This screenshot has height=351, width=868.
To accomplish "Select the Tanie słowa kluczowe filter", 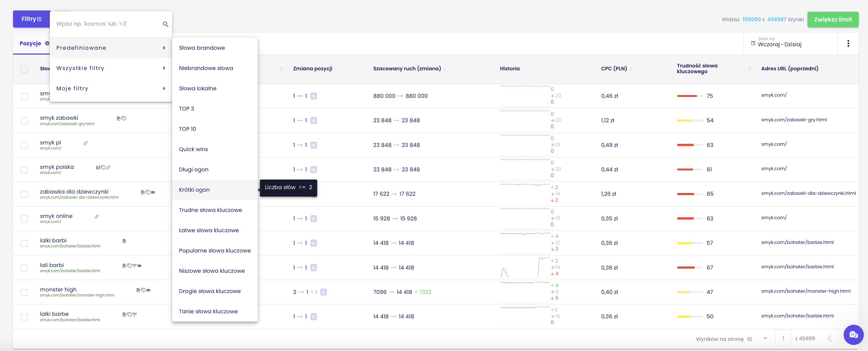I will pos(215,311).
